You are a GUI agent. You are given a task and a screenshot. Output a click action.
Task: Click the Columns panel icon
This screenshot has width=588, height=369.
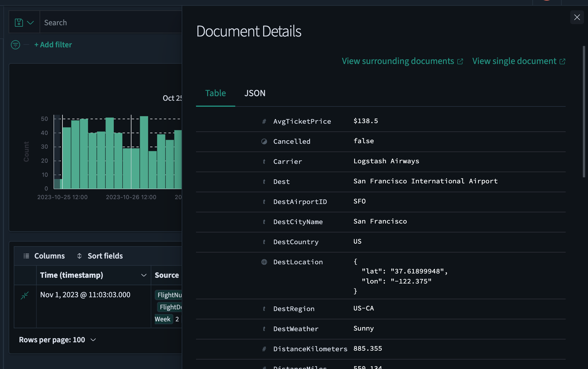pyautogui.click(x=26, y=256)
